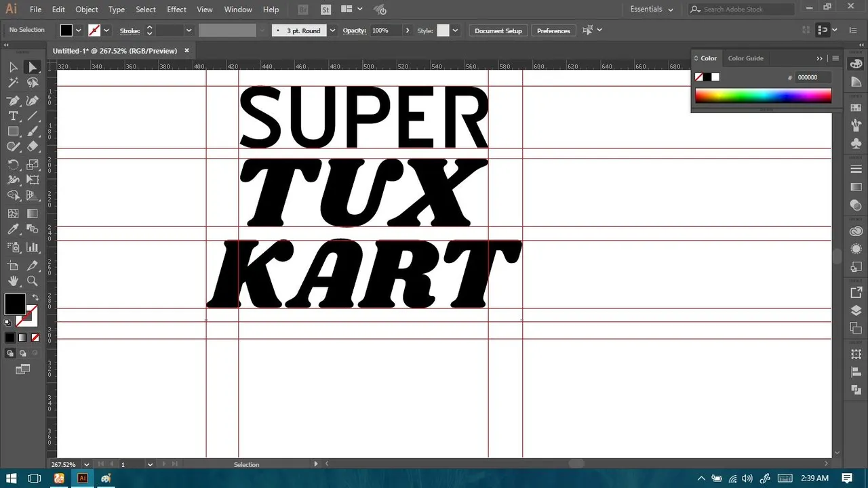Select the Pen tool
The height and width of the screenshot is (488, 868).
(x=13, y=100)
